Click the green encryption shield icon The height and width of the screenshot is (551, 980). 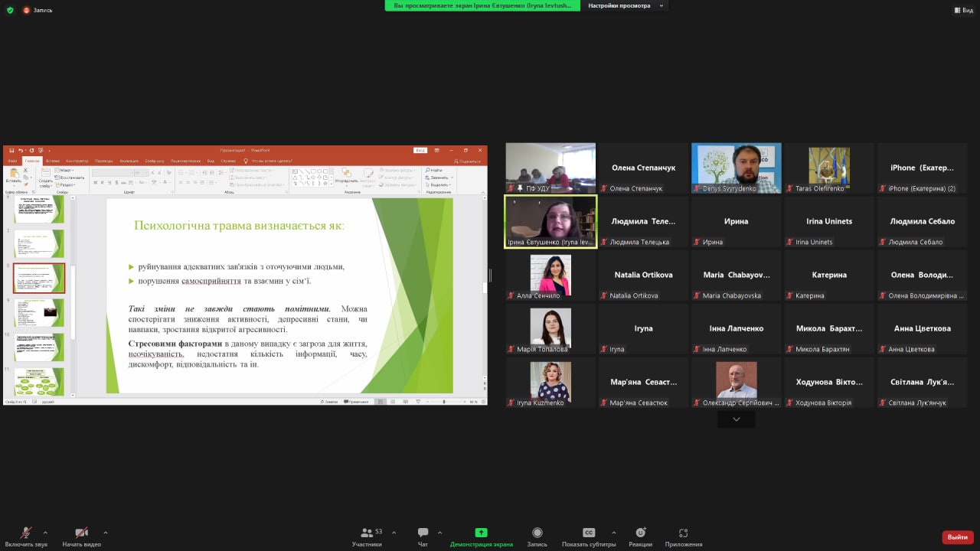pyautogui.click(x=10, y=10)
